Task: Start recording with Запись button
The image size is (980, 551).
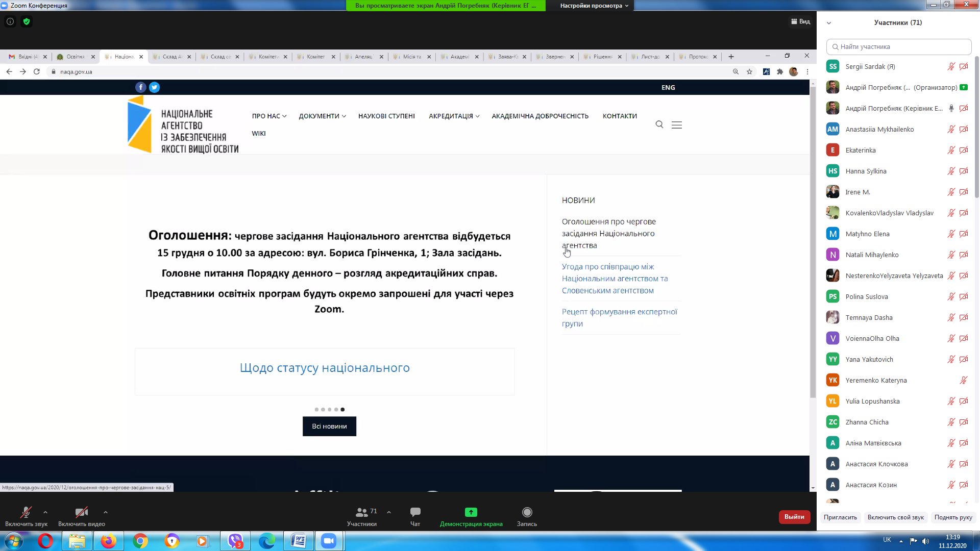Action: (527, 516)
